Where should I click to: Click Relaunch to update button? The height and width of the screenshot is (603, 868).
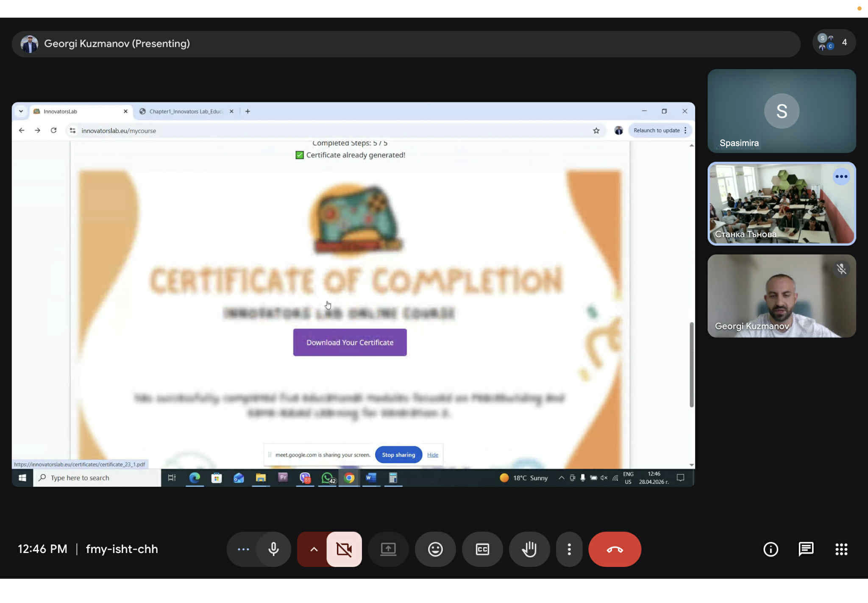[x=657, y=131]
